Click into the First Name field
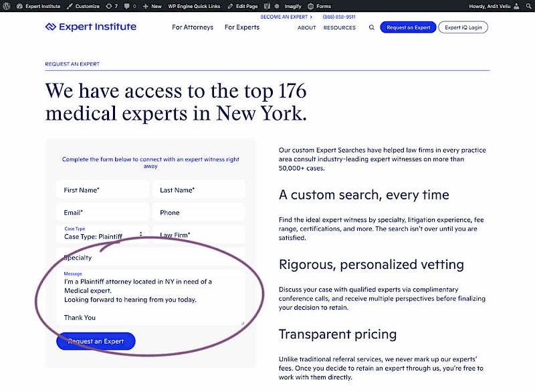Screen dimensions: 535x392 pyautogui.click(x=102, y=190)
